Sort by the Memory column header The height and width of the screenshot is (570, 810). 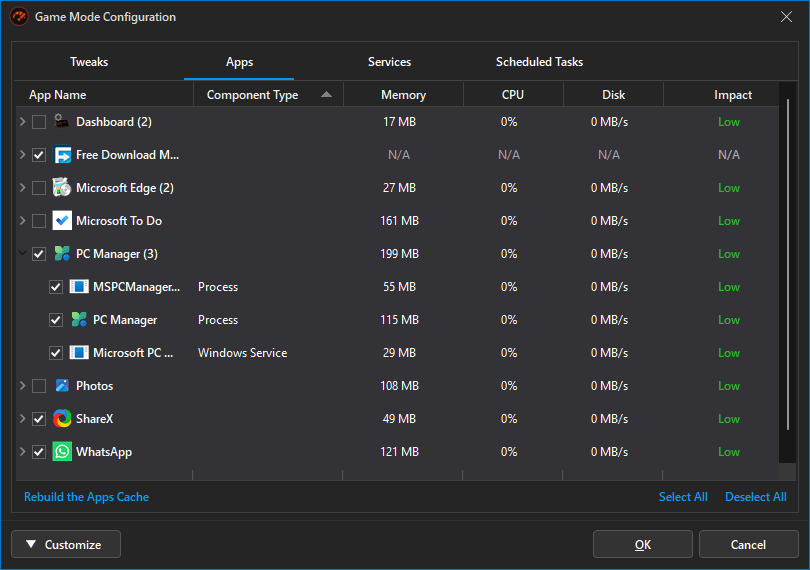tap(403, 95)
